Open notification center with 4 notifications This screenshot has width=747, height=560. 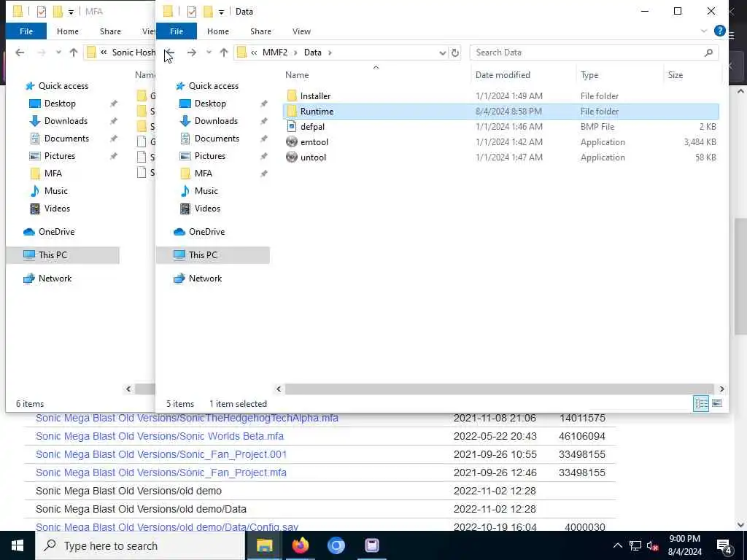[x=724, y=545]
